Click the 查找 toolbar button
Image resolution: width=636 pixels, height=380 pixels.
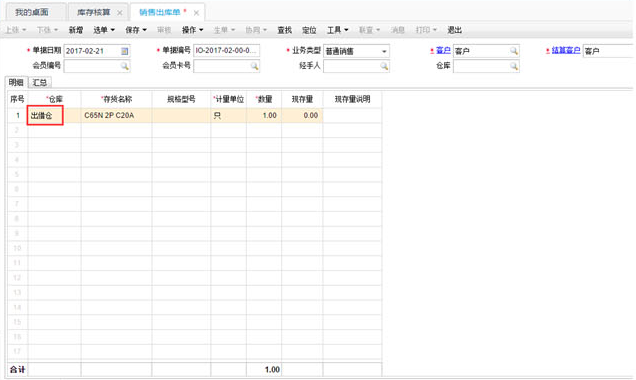pos(284,30)
